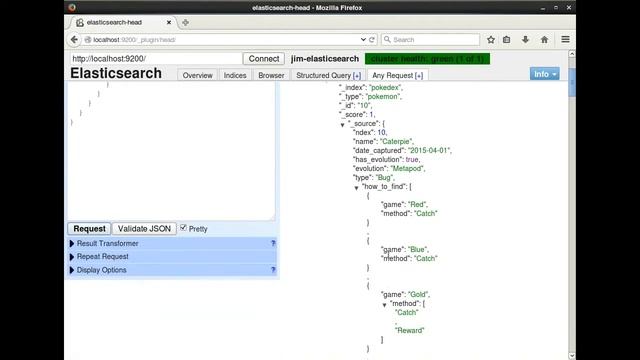Click the game "Blue" value
Screen dimensions: 640x360
(x=417, y=249)
